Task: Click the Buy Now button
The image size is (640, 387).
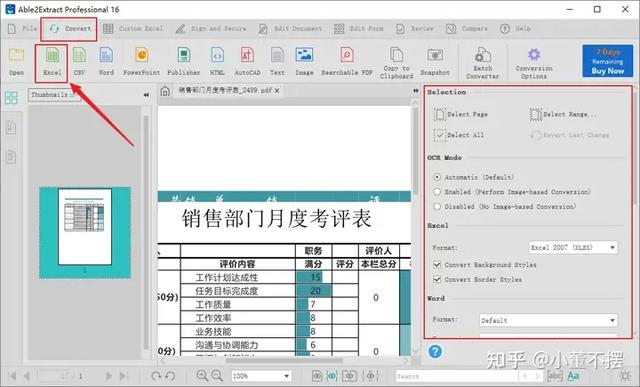Action: [x=607, y=61]
